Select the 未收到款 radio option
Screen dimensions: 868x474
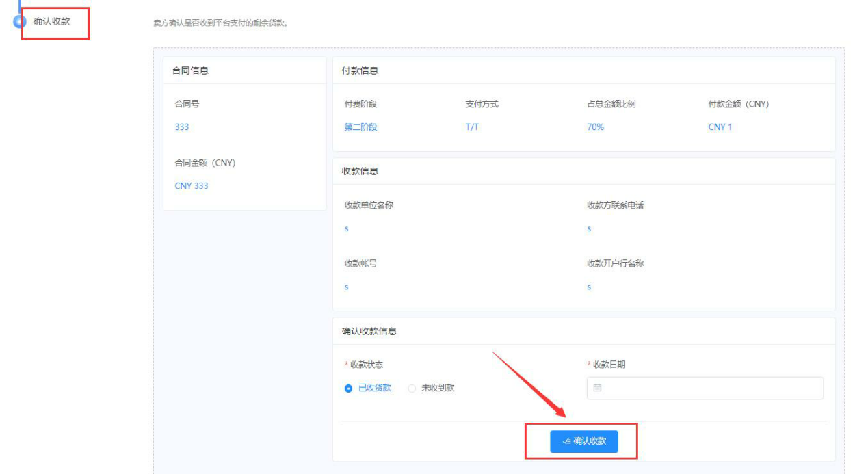coord(431,388)
